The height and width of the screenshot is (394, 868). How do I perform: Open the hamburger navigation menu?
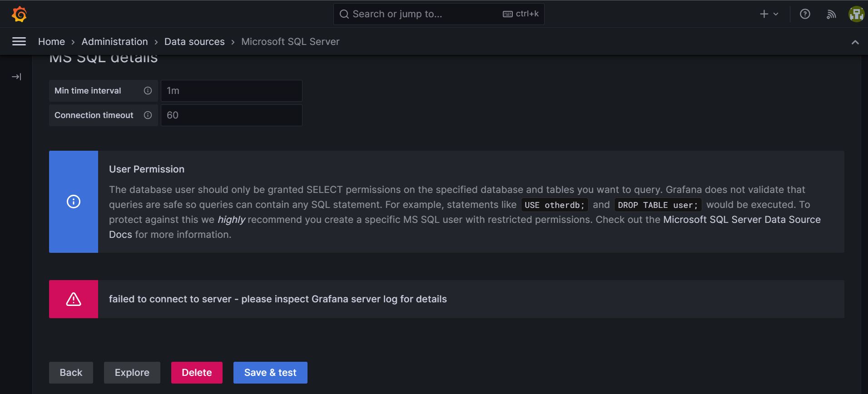(x=19, y=42)
